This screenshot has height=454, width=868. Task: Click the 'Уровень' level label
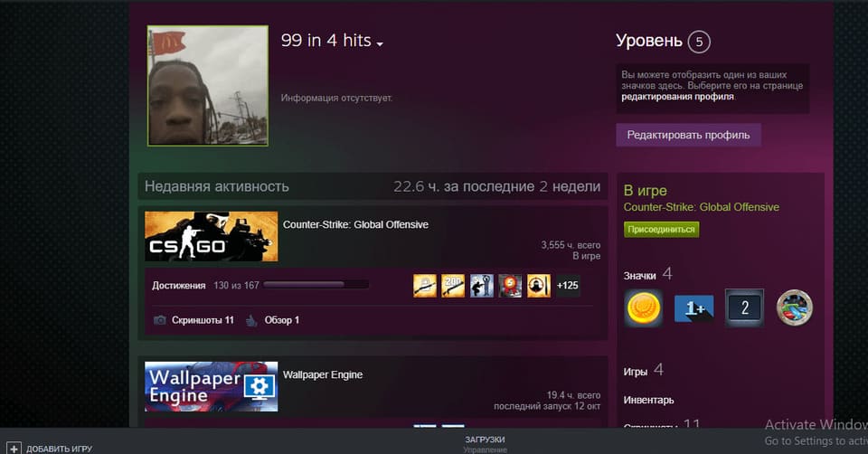649,41
